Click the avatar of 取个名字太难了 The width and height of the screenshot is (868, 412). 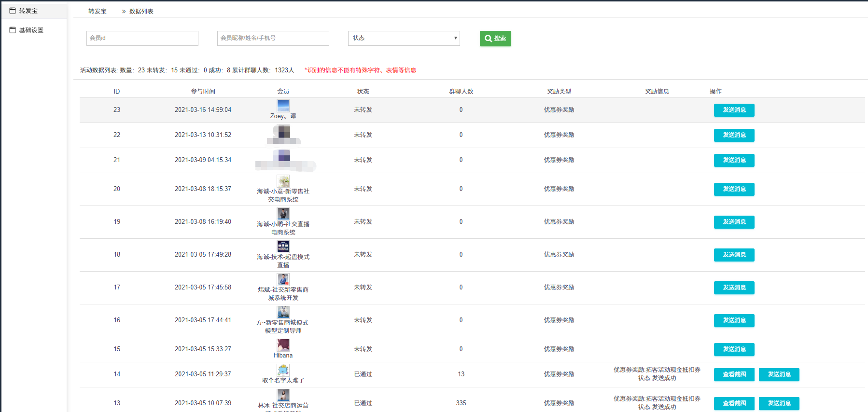click(283, 370)
